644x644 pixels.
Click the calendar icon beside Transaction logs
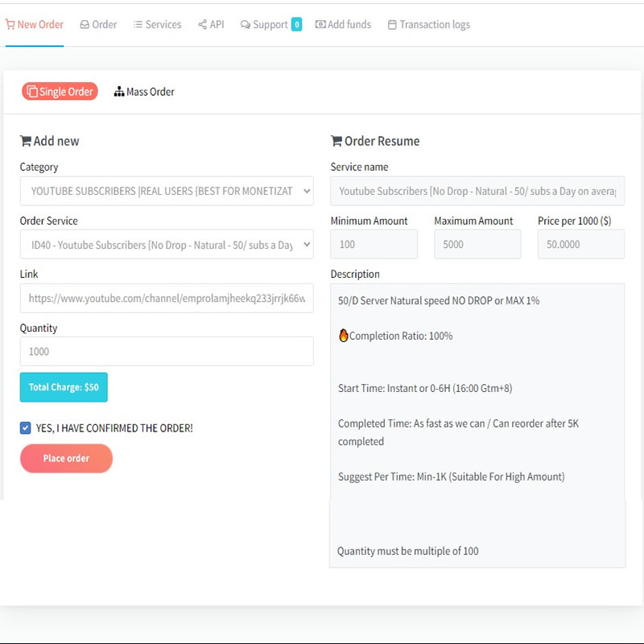(392, 25)
